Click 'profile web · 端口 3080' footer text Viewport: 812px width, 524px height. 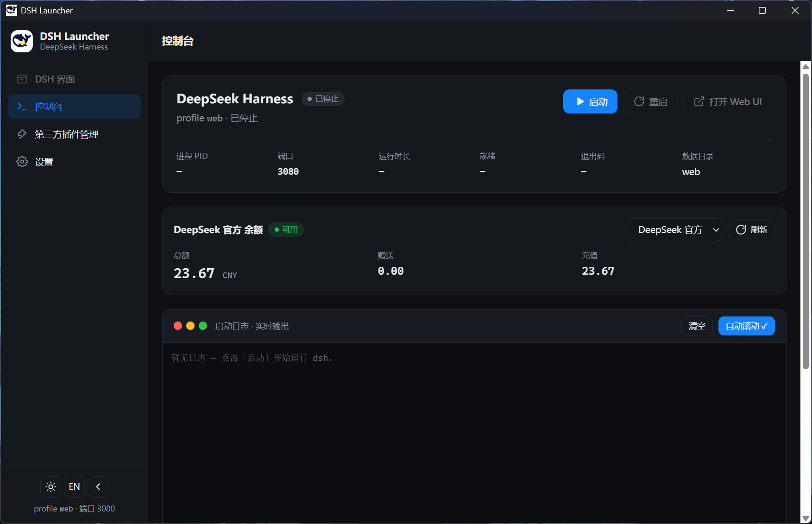point(74,509)
